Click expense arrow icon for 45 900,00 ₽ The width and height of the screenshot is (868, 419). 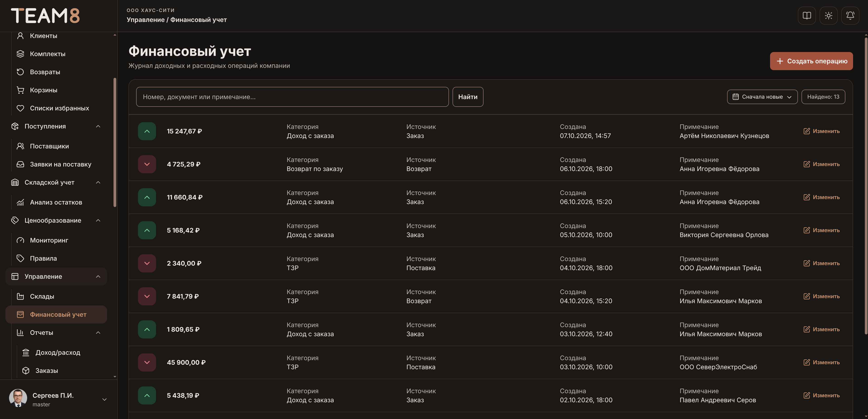pos(147,363)
